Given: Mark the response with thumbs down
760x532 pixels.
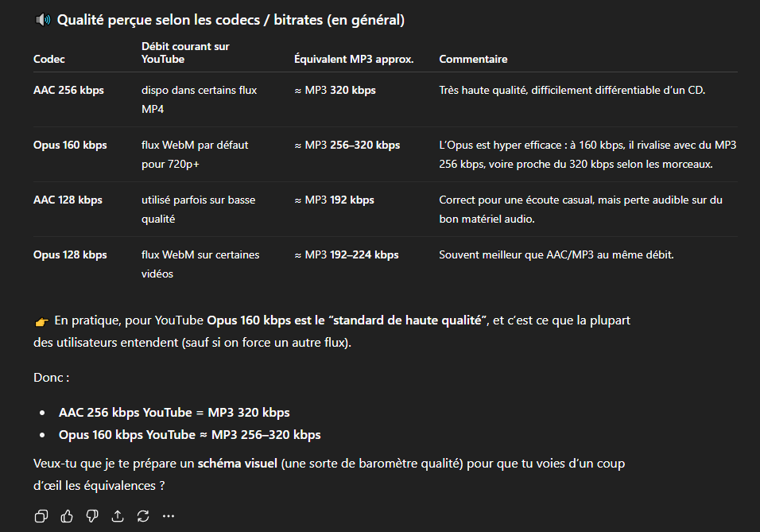Looking at the screenshot, I should point(92,516).
